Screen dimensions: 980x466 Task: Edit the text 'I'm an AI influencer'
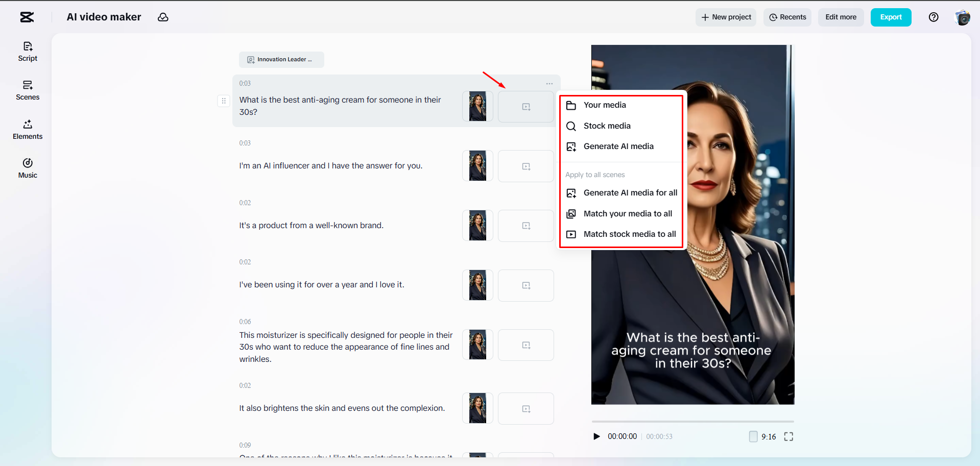[331, 166]
